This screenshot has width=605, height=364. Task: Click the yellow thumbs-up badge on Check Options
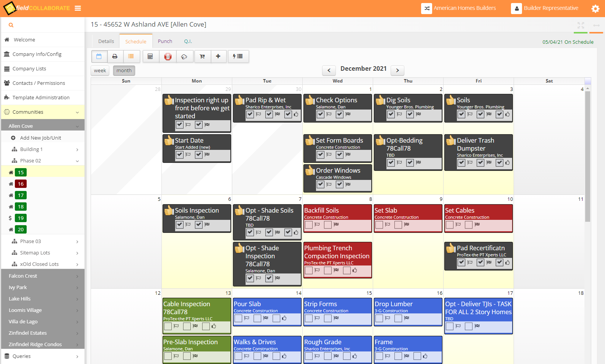[x=310, y=100]
